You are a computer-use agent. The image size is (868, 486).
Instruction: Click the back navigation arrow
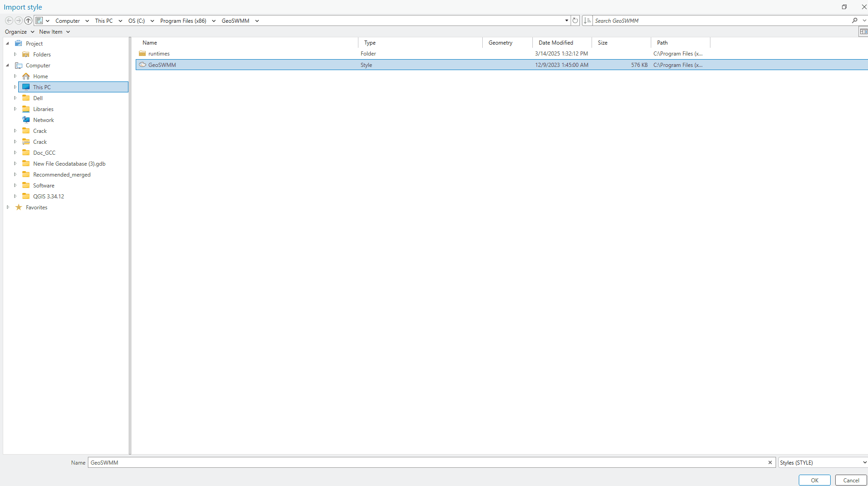[x=9, y=20]
